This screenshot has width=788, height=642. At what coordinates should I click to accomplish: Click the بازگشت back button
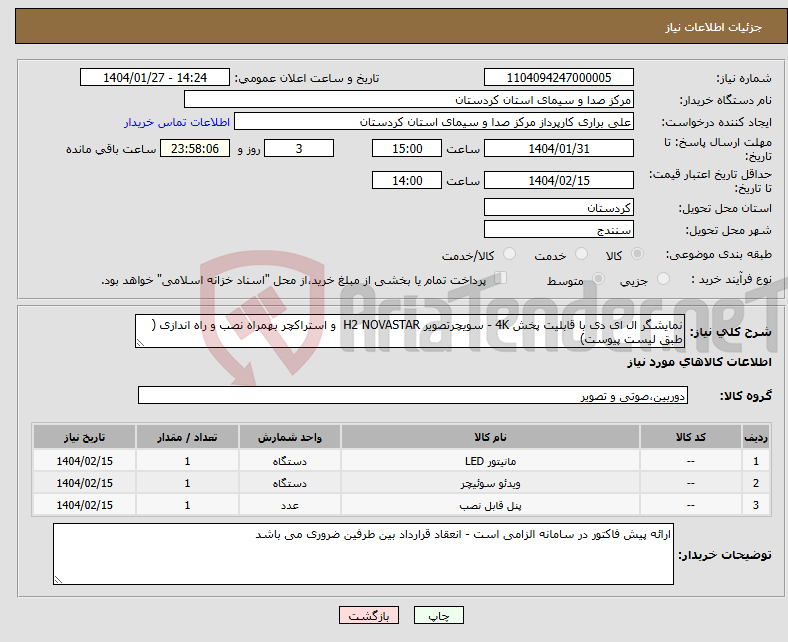[x=369, y=615]
